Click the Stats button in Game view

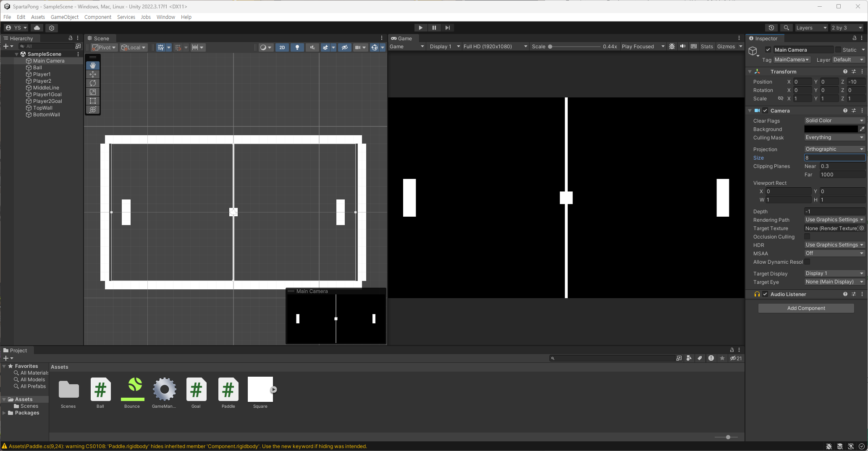click(x=707, y=47)
